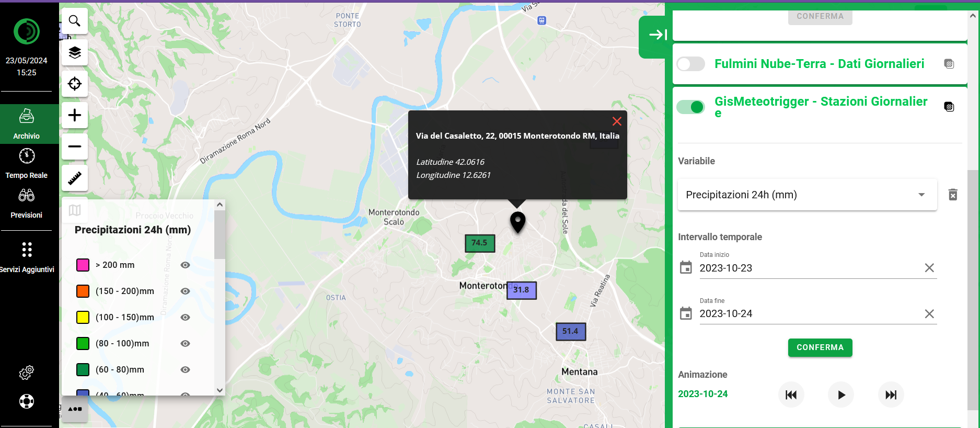Select the ruler measurement tool
Viewport: 980px width, 428px height.
(75, 178)
